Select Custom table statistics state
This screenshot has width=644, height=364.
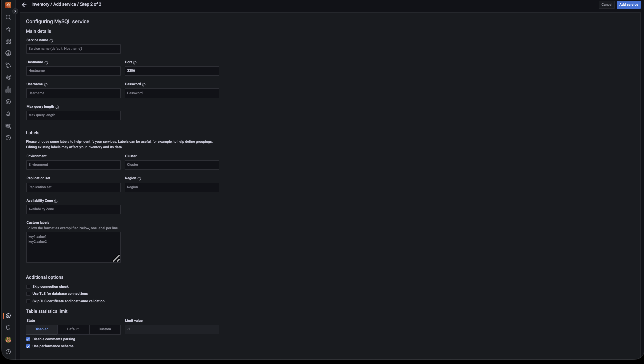[x=105, y=329]
